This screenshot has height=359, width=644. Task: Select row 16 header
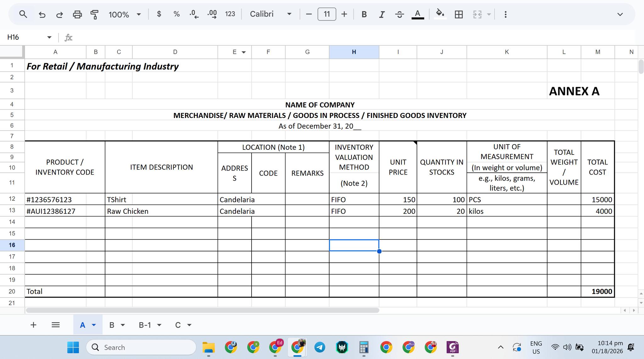(x=12, y=245)
